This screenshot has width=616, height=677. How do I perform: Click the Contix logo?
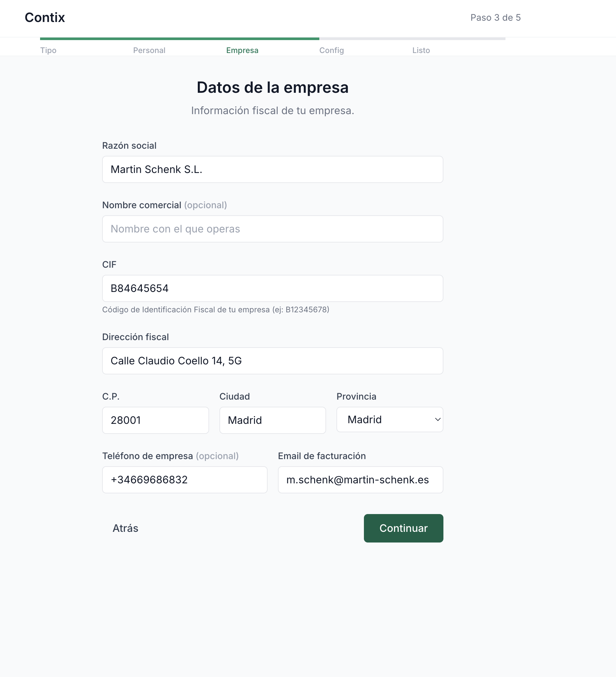45,17
